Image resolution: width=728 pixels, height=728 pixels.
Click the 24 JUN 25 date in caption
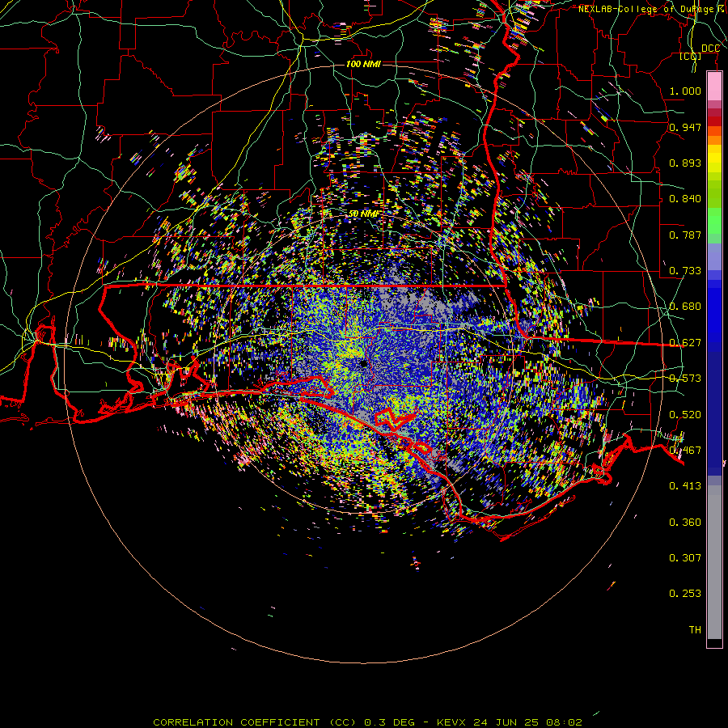(x=506, y=722)
